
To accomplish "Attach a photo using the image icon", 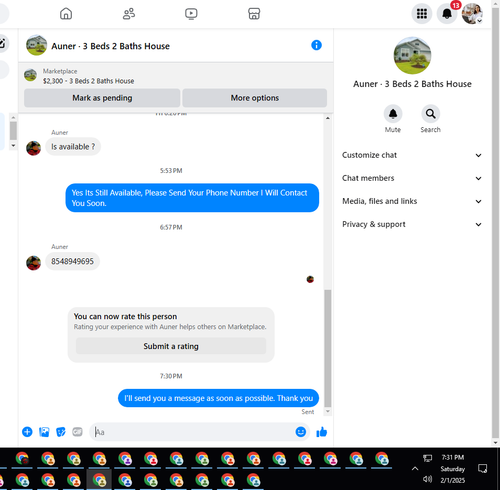I will [44, 432].
